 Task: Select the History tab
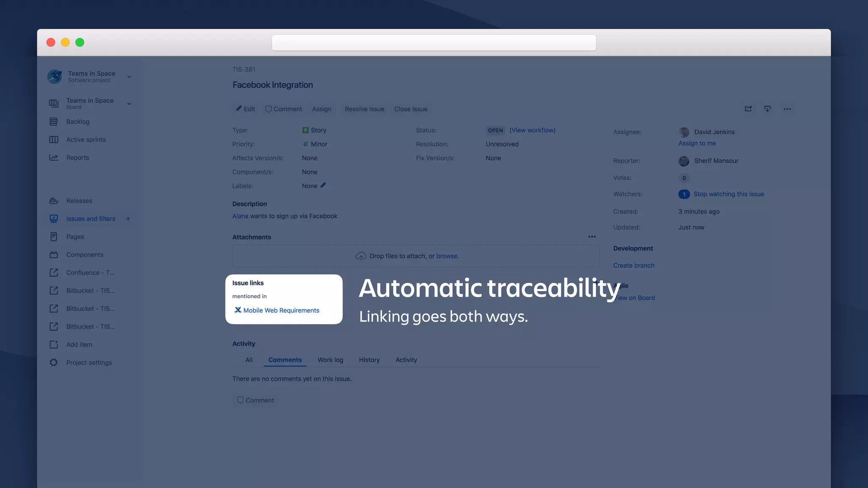(369, 360)
